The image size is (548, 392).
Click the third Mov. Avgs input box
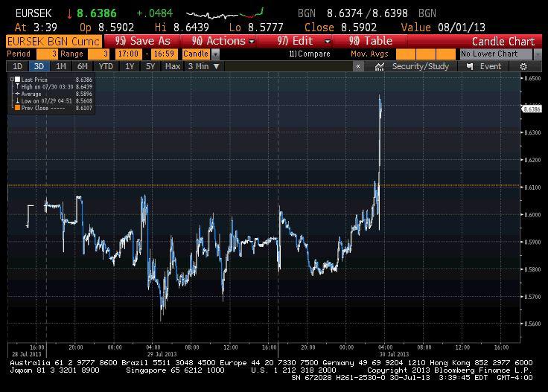[x=446, y=54]
